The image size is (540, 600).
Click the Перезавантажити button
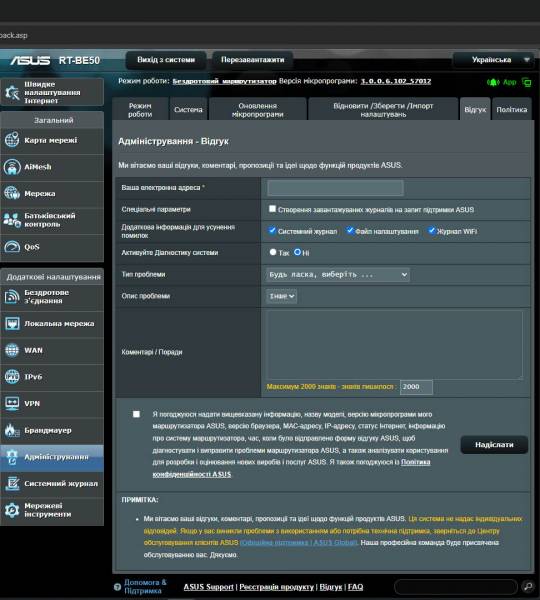click(253, 60)
